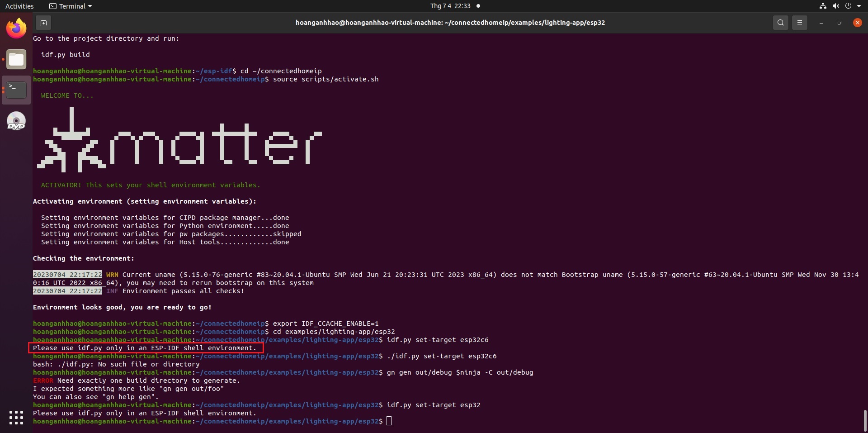Click the window title path text
Image resolution: width=868 pixels, height=433 pixels.
coord(450,23)
